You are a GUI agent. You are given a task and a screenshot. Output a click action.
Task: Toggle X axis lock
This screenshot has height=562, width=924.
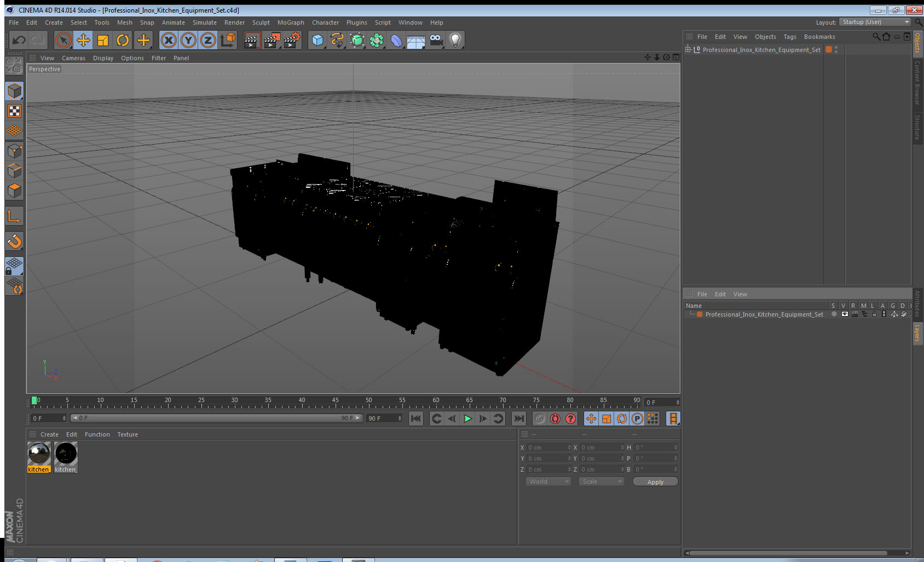(169, 40)
